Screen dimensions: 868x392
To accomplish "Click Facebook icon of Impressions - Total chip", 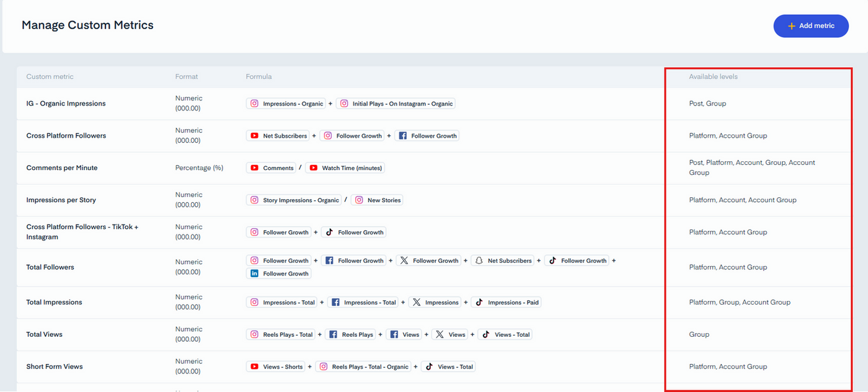I will [x=335, y=303].
